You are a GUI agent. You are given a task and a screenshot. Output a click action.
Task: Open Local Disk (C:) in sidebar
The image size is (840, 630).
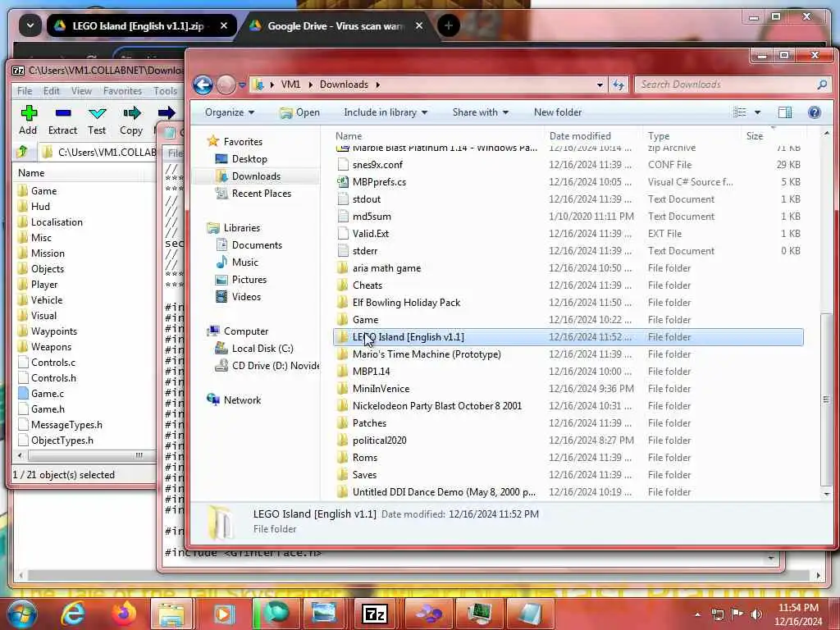point(262,348)
